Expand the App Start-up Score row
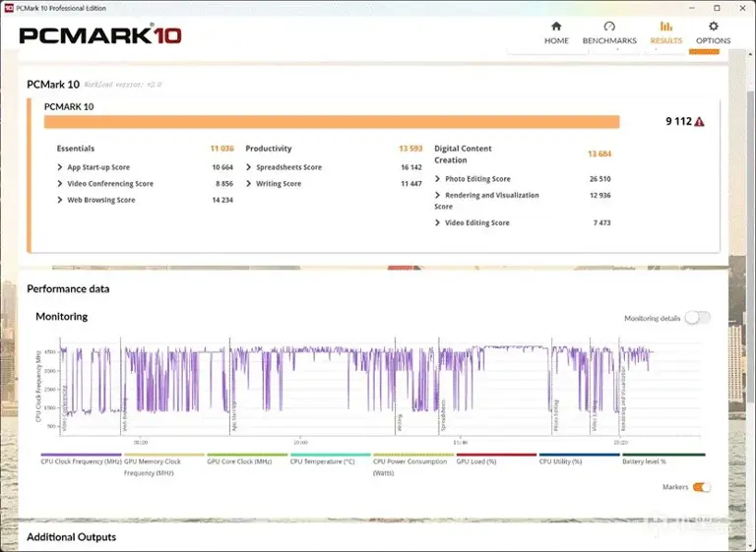756x552 pixels. [145, 167]
